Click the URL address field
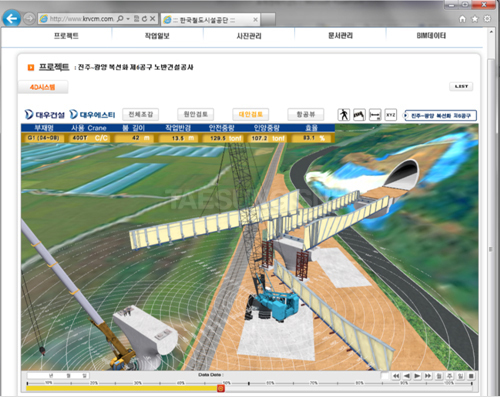500x397 pixels. coord(82,19)
